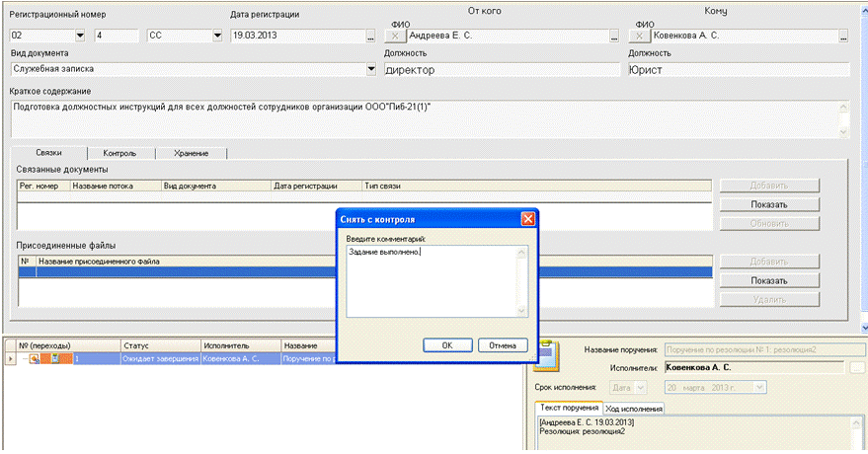Image resolution: width=868 pixels, height=454 pixels.
Task: Switch to the Контроль tab
Action: 133,153
